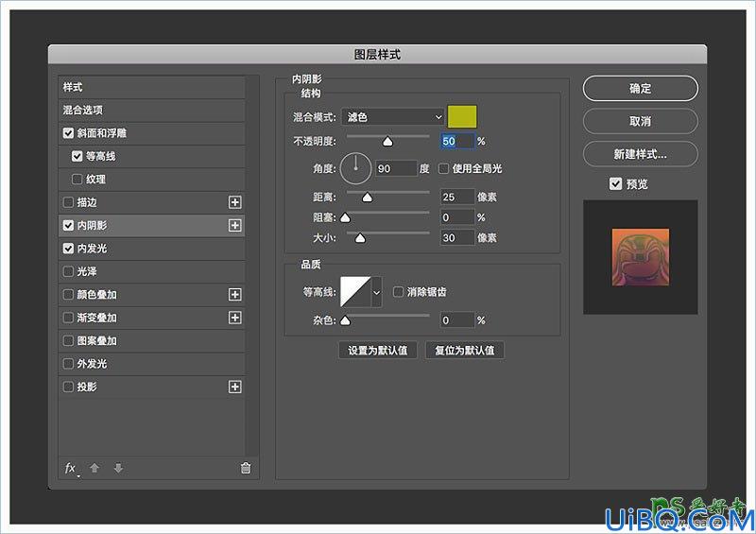Screen dimensions: 756x534
Task: Select the 内发光 effect row
Action: click(151, 249)
